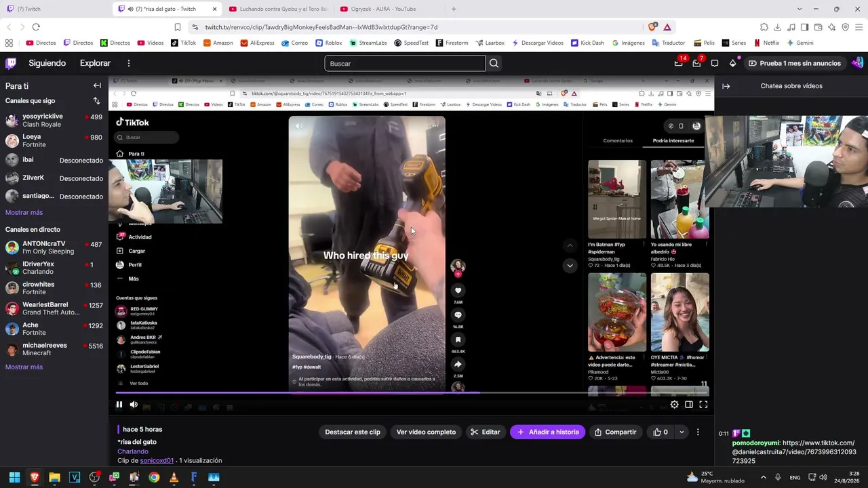Viewport: 868px width, 488px height.
Task: Open the Gemini bookmark
Action: 800,43
